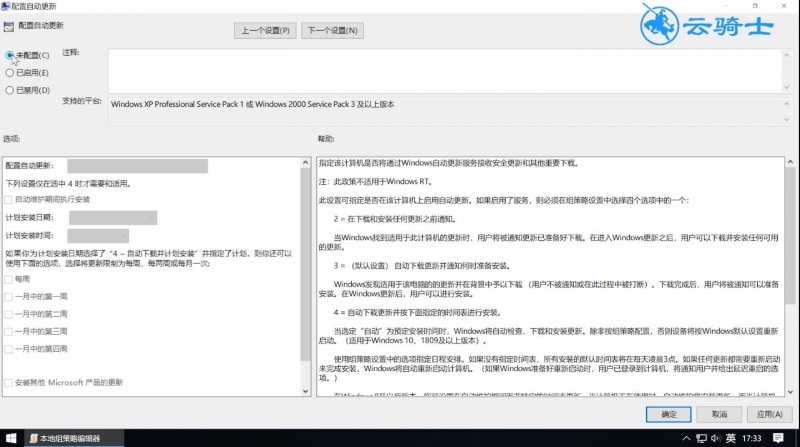Click the network tray icon

coord(702,438)
